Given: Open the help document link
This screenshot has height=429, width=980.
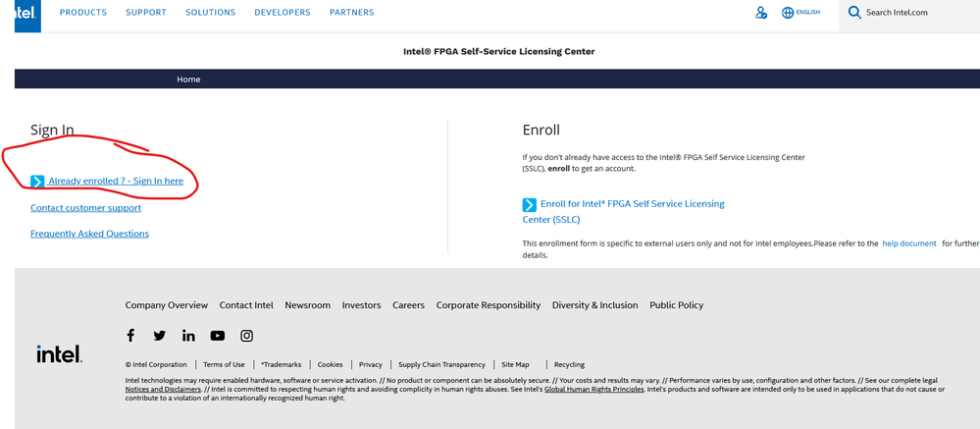Looking at the screenshot, I should coord(909,243).
